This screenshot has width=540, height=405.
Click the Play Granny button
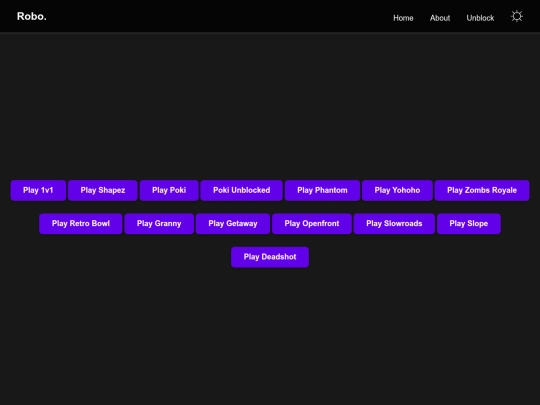point(159,224)
